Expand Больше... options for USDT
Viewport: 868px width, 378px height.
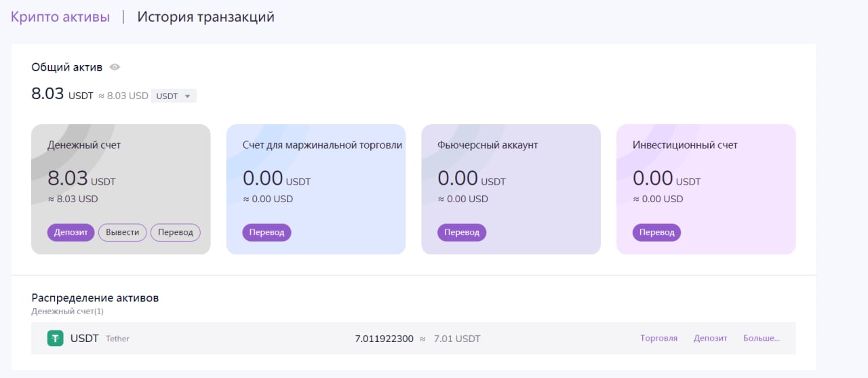(x=761, y=338)
